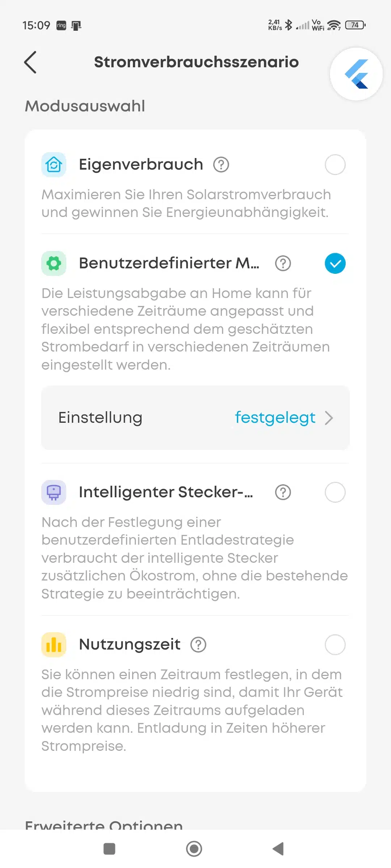Screen dimensions: 391x868
Task: Go back using the header arrow
Action: click(x=30, y=62)
